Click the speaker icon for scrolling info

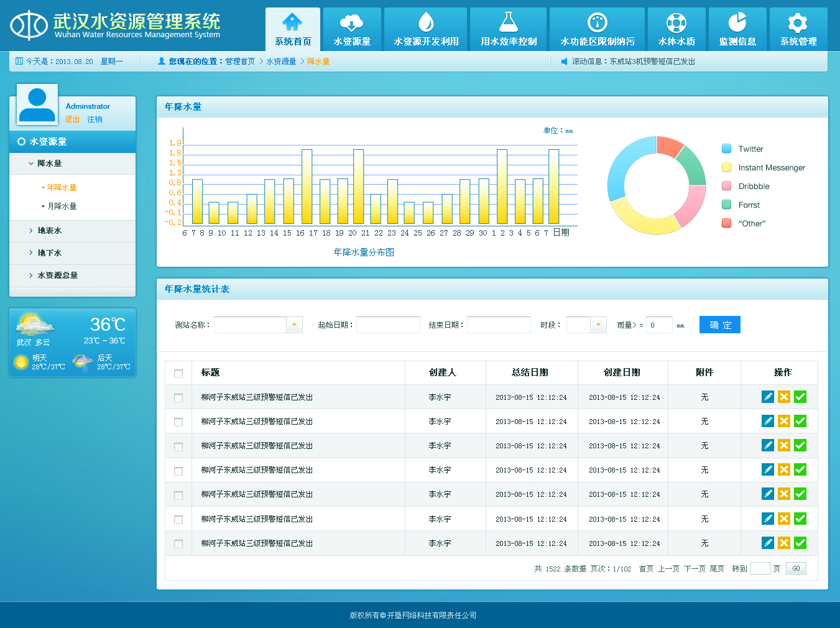[x=565, y=61]
